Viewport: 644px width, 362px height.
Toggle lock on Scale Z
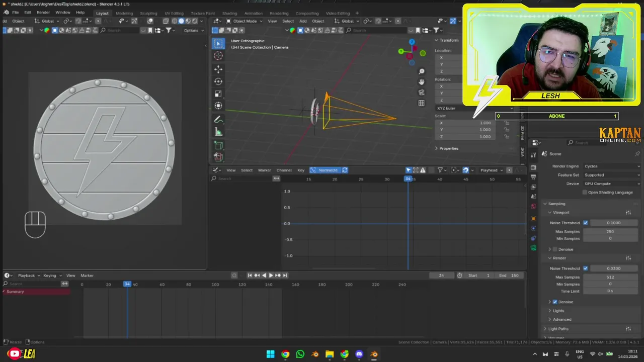(x=507, y=137)
